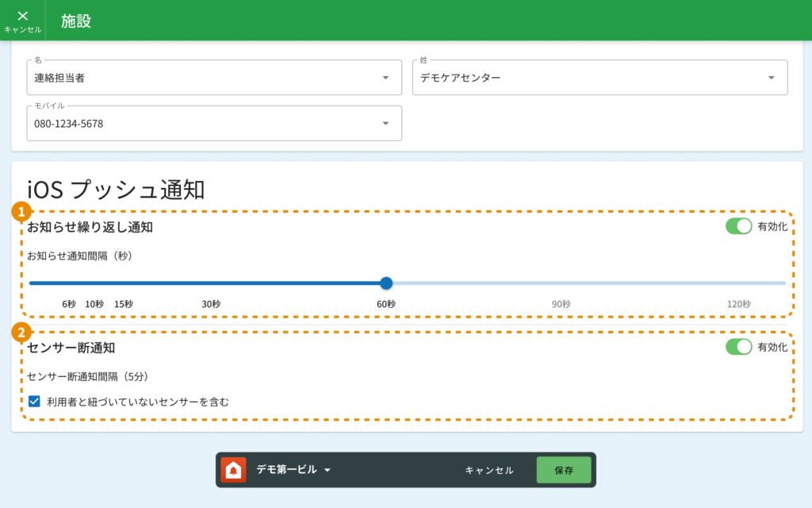Image resolution: width=812 pixels, height=508 pixels.
Task: Click the X cancel icon in header
Action: coord(23,16)
